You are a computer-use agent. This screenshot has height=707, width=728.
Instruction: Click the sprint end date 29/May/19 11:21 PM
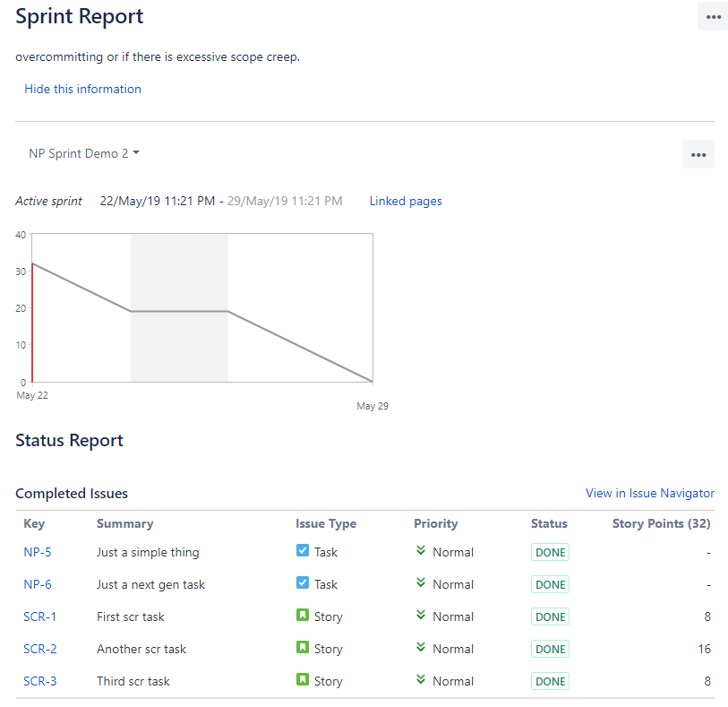tap(285, 201)
